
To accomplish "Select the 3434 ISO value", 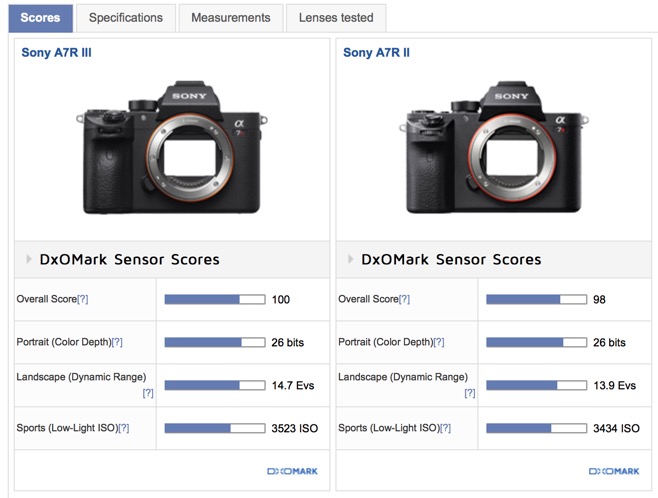I will [616, 428].
